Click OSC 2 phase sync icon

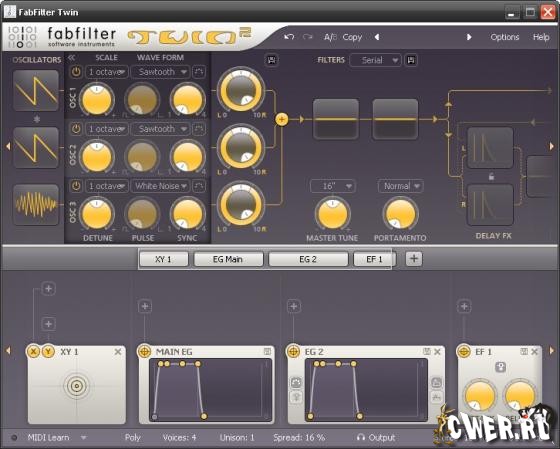(x=199, y=129)
